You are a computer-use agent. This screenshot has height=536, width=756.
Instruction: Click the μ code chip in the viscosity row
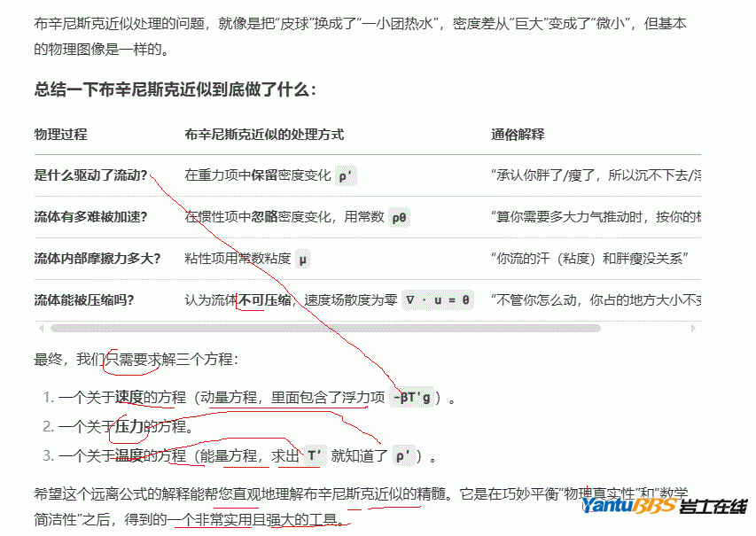coord(303,259)
